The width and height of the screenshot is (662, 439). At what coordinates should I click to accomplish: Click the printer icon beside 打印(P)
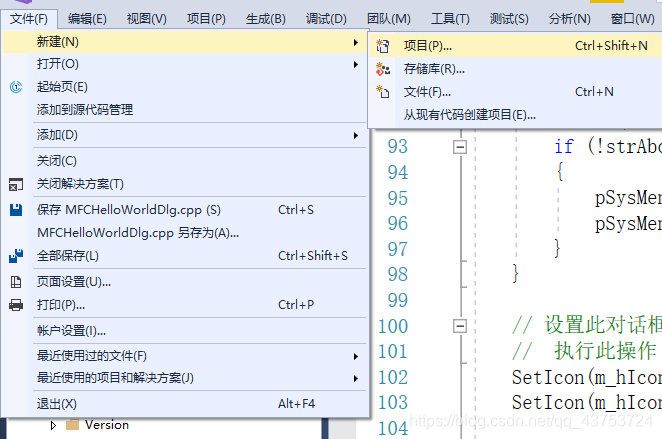(16, 305)
